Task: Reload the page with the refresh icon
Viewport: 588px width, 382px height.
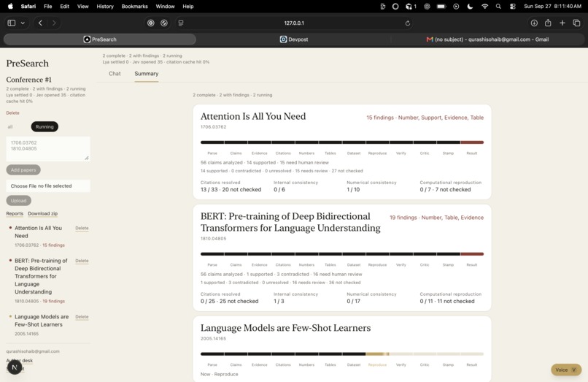Action: point(408,23)
